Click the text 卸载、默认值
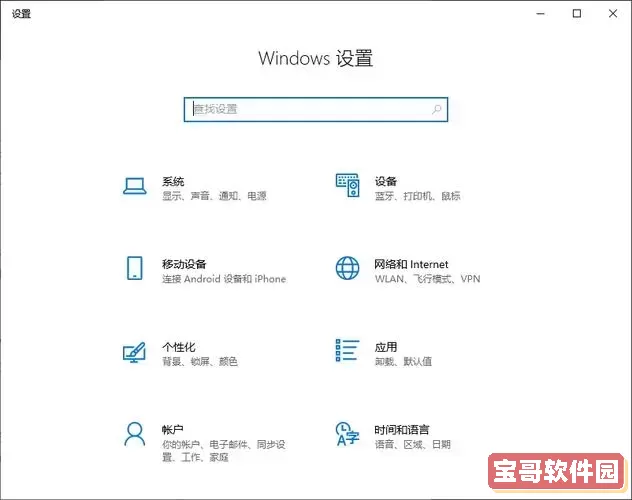 click(403, 361)
